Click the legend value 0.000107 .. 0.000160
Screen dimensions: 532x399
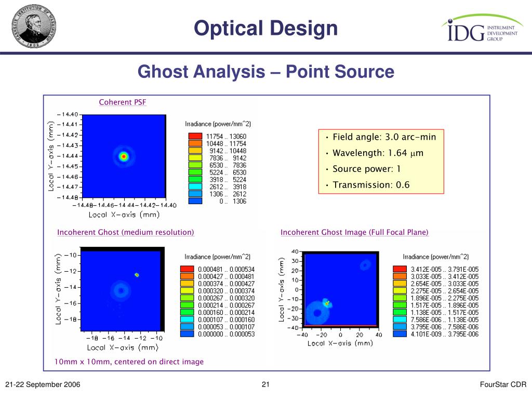[227, 320]
